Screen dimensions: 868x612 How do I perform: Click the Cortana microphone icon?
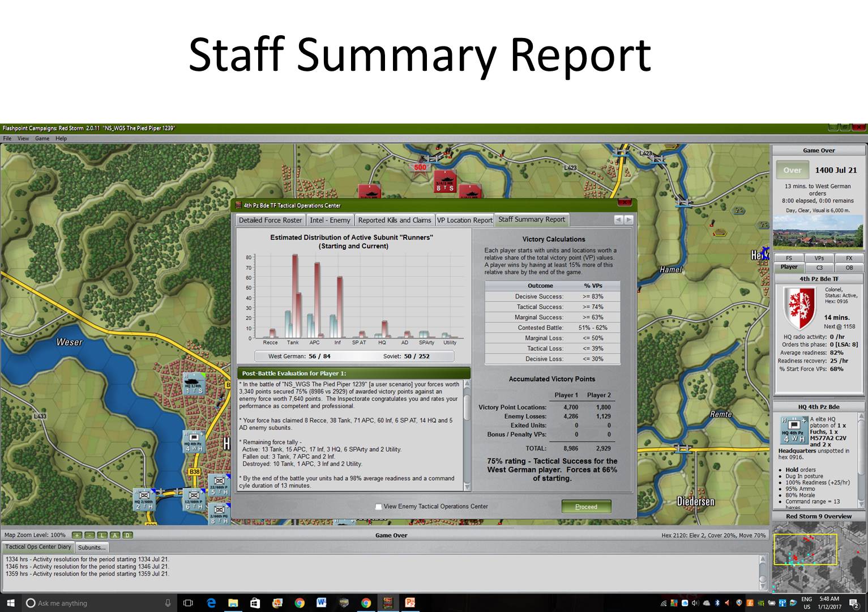[x=168, y=603]
